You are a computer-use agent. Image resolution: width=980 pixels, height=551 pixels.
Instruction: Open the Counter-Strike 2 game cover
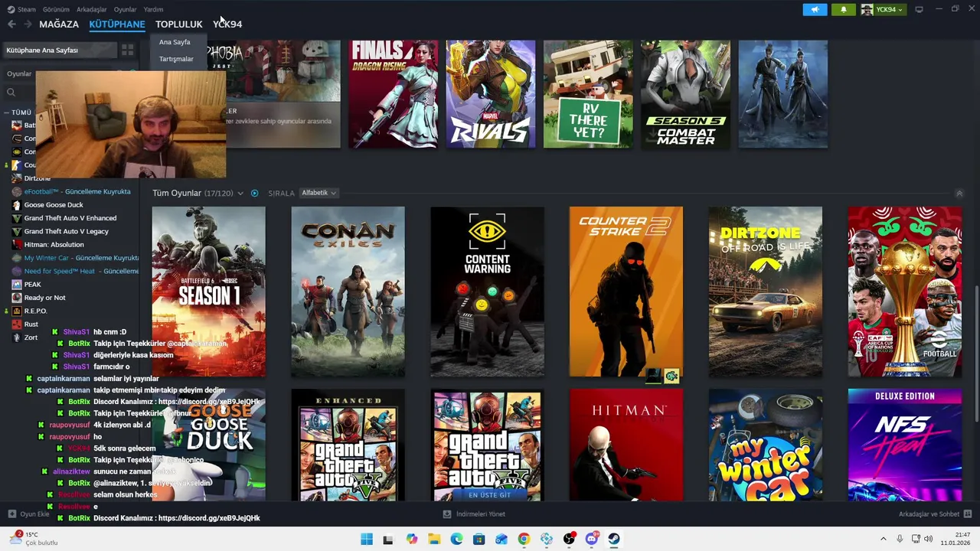(626, 292)
